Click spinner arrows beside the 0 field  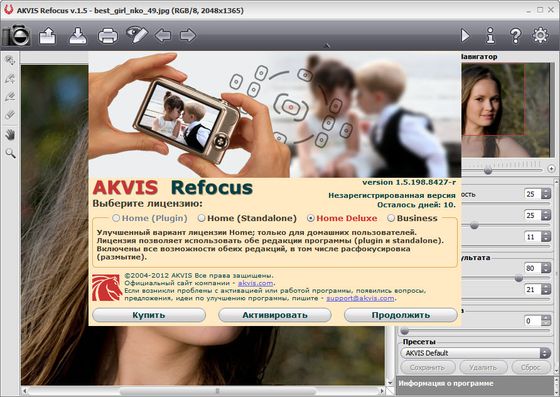(x=546, y=321)
